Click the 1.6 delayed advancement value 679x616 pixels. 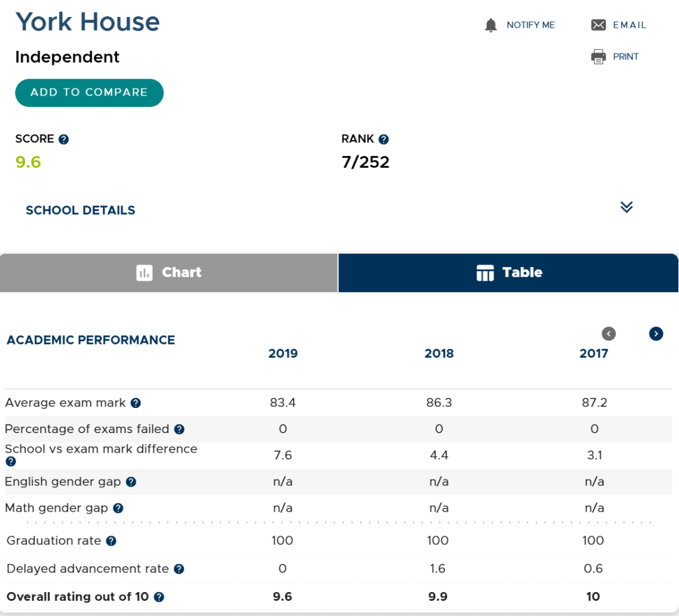438,568
